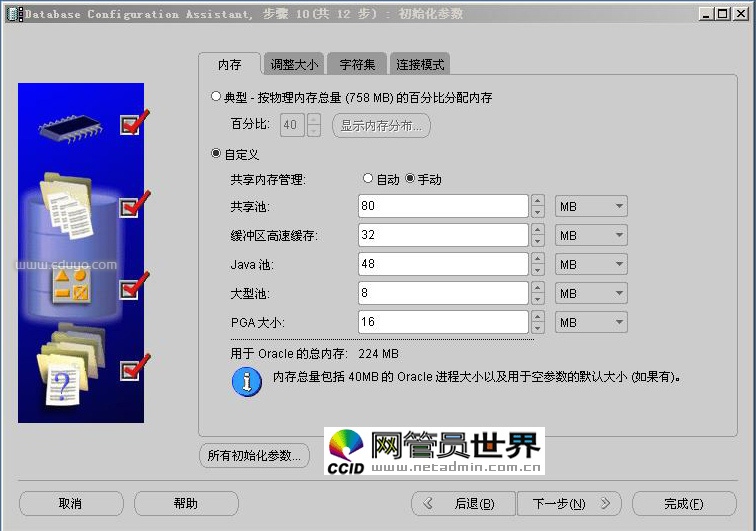Image resolution: width=756 pixels, height=531 pixels.
Task: Click the database documents folder icon
Action: pos(68,205)
